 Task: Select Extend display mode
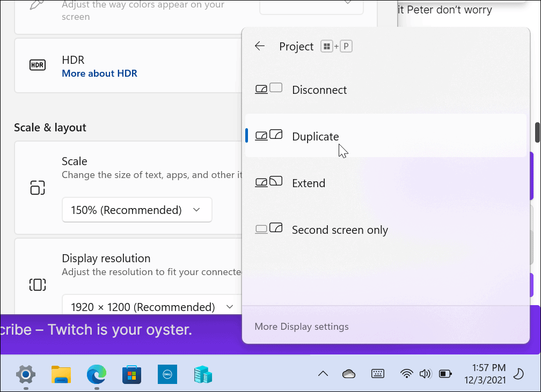tap(386, 183)
